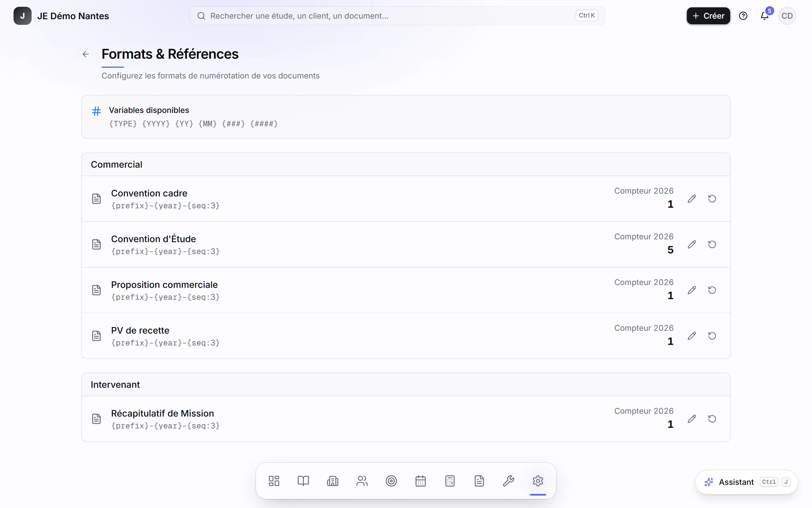Open the building icon in bottom dock
Screen dimensions: 812x508
pyautogui.click(x=332, y=481)
